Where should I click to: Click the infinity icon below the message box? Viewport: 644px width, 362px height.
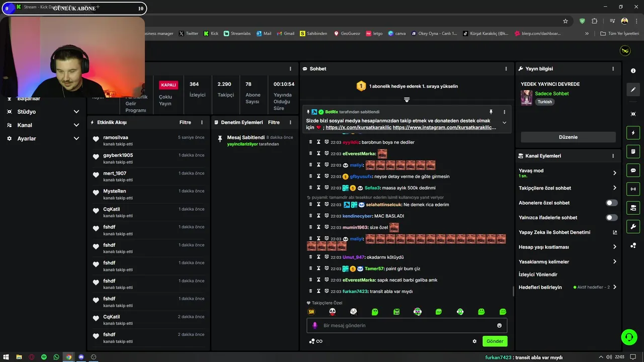[x=319, y=341]
